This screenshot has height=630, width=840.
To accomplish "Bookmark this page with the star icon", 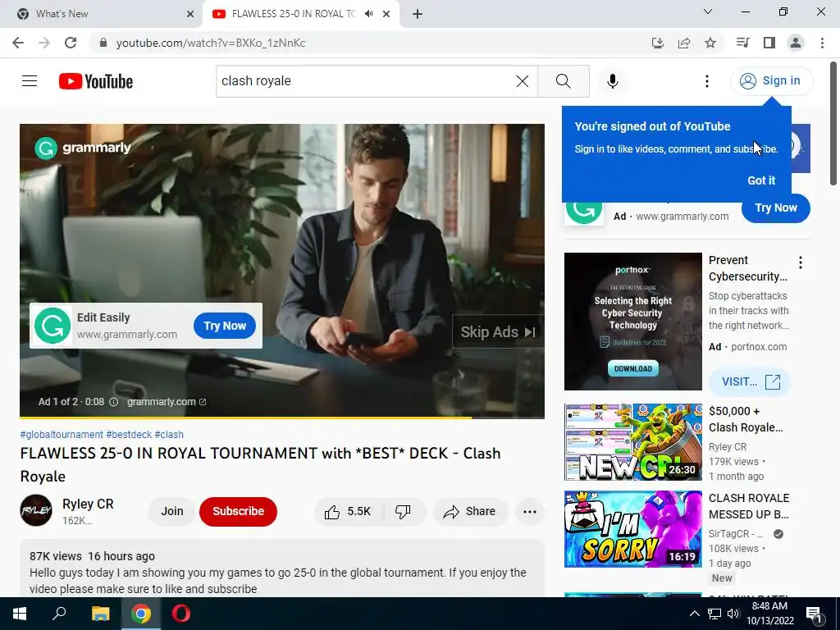I will 710,43.
